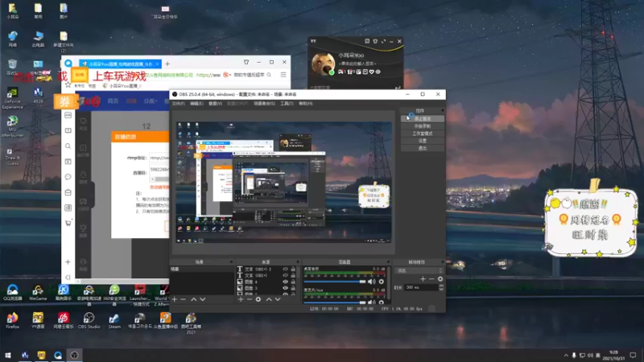The image size is (644, 362).
Task: Move scene down in scenes panel
Action: [203, 299]
